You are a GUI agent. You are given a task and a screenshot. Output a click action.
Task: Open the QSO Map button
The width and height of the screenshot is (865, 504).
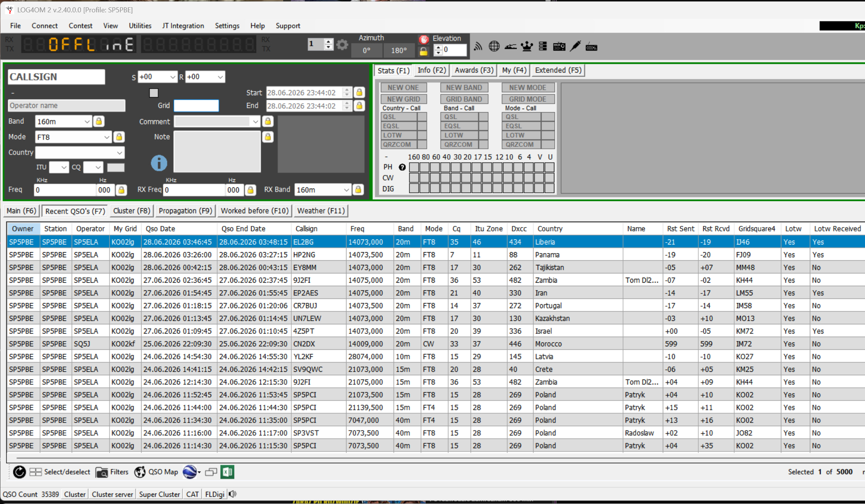click(x=156, y=472)
